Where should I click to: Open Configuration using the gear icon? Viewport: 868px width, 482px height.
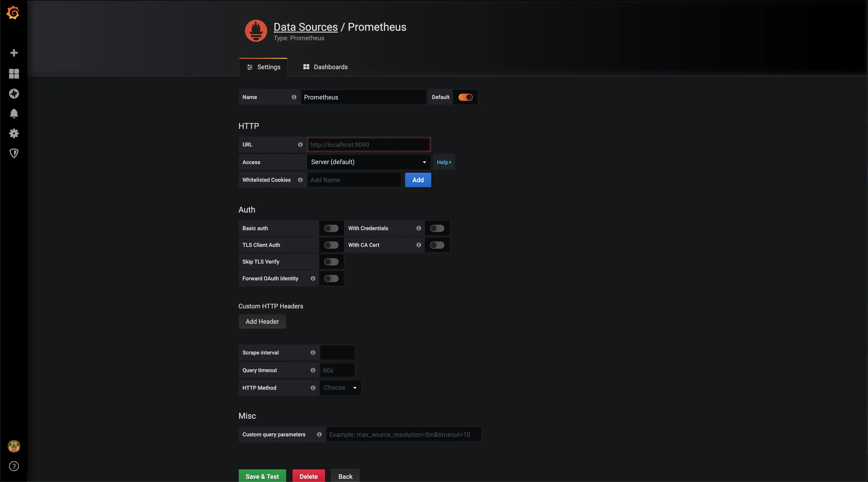click(x=14, y=133)
